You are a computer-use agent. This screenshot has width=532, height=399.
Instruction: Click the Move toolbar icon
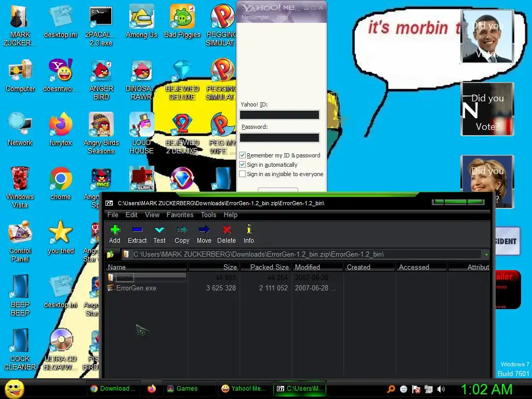[204, 234]
